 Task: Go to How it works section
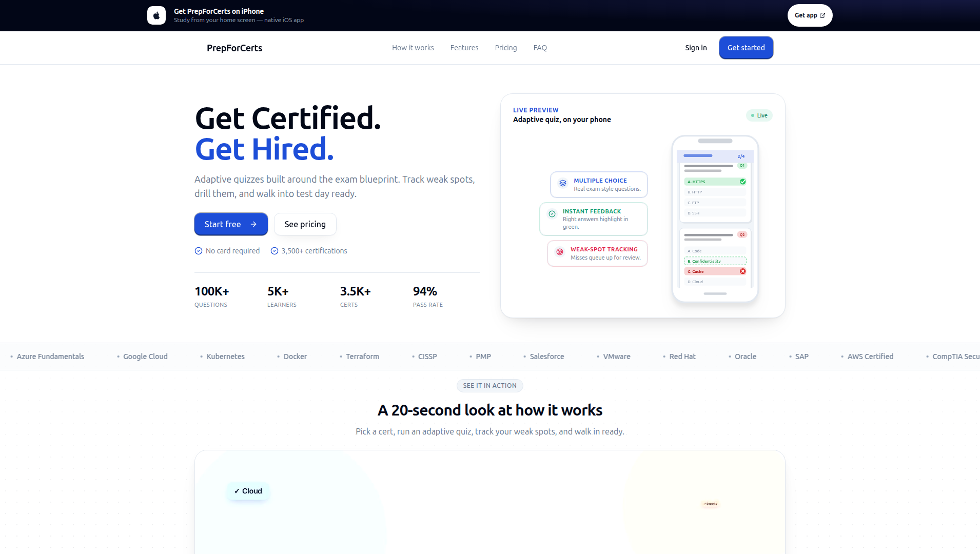click(413, 48)
